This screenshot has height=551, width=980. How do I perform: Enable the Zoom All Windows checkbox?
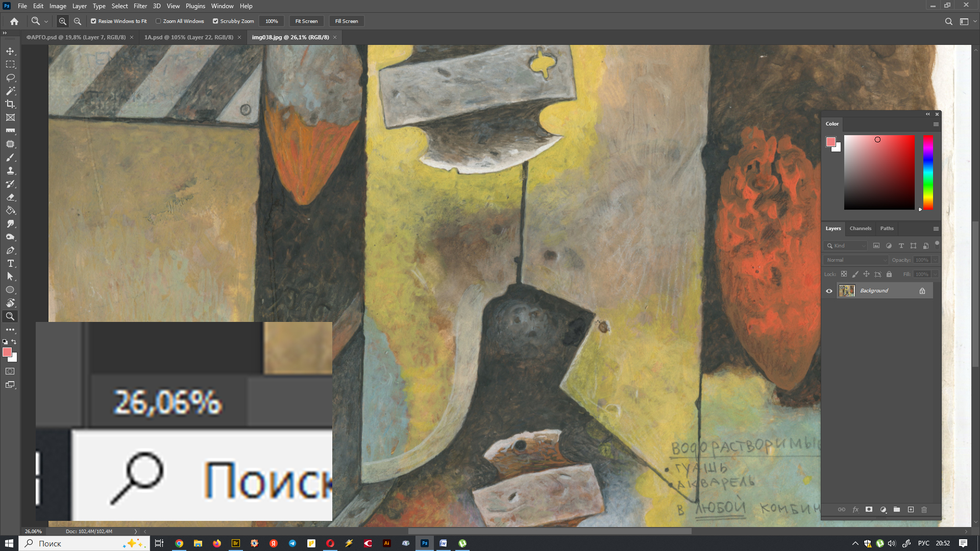click(x=158, y=21)
